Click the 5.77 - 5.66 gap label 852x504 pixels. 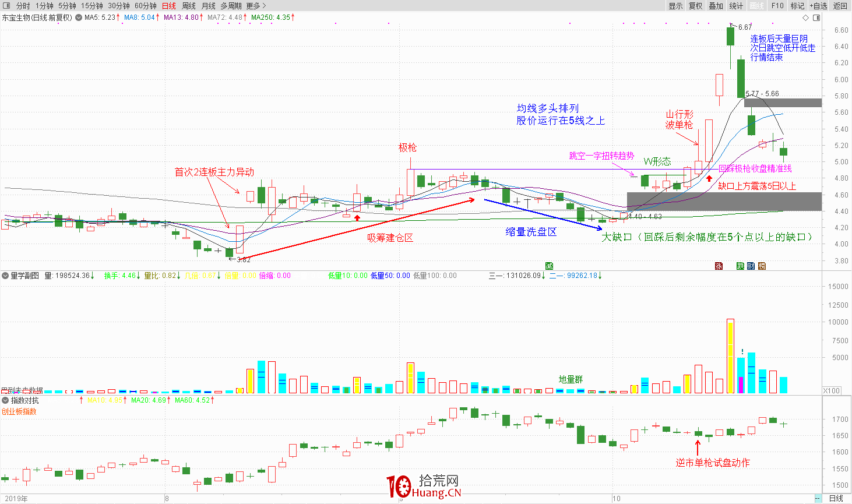[x=762, y=94]
